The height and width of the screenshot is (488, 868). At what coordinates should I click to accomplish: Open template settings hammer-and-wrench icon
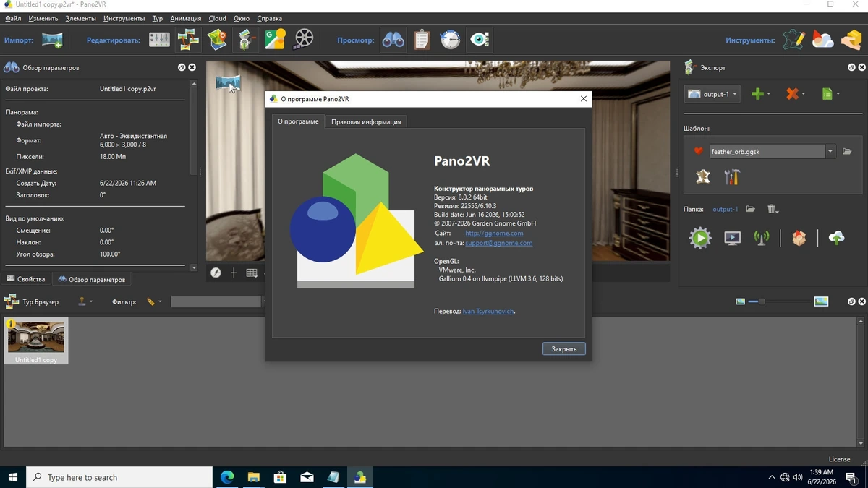point(732,176)
